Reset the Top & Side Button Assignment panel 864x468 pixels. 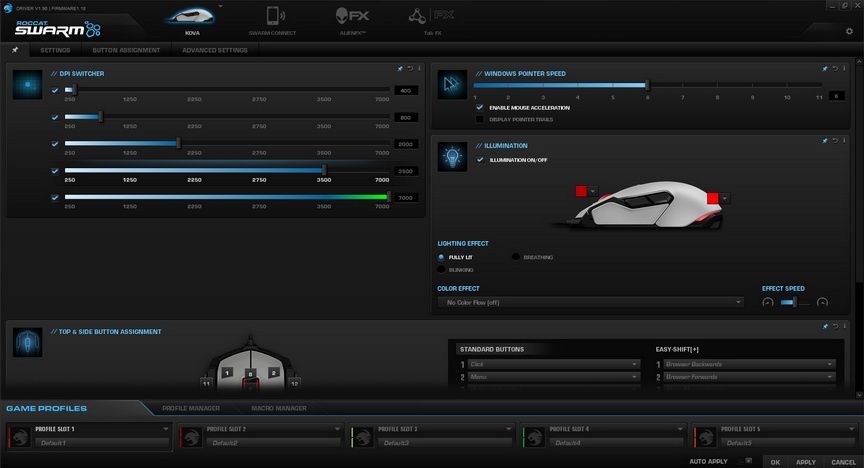tap(835, 326)
